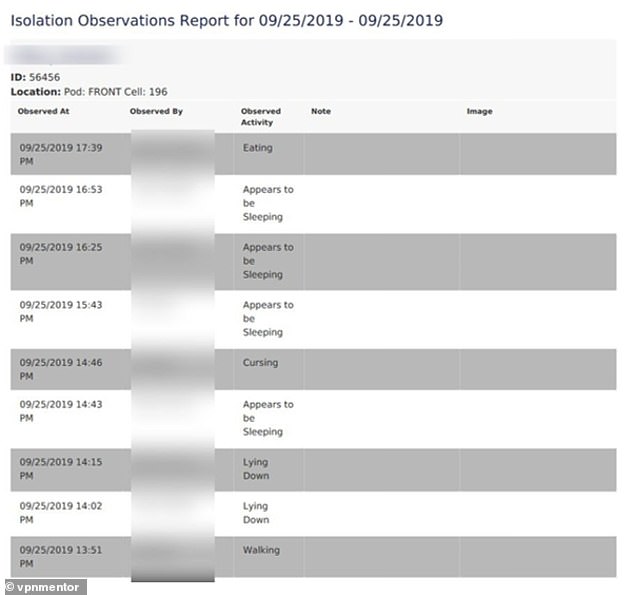Select the 09/25/2019 14:46 PM timestamp
The image size is (634, 595).
[x=61, y=369]
